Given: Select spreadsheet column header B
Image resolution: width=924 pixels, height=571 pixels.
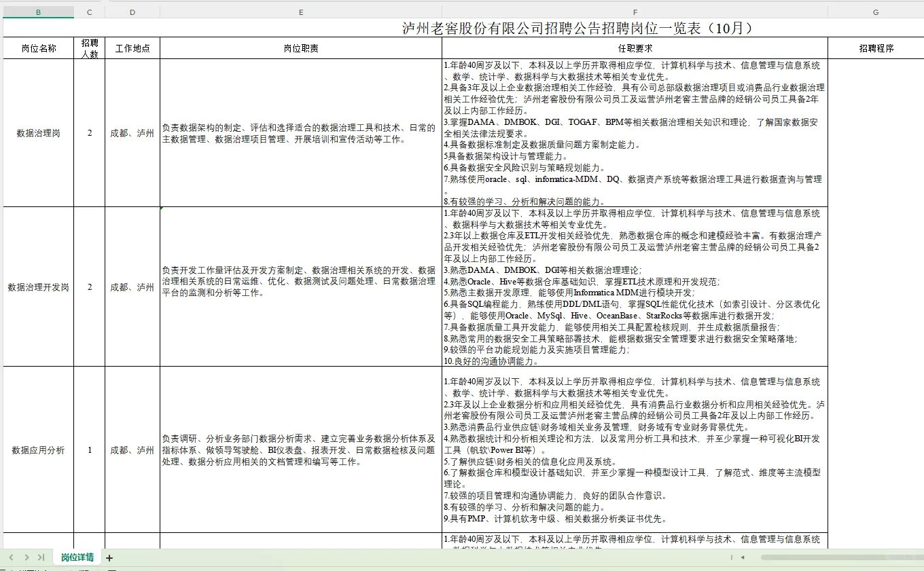Looking at the screenshot, I should tap(39, 11).
